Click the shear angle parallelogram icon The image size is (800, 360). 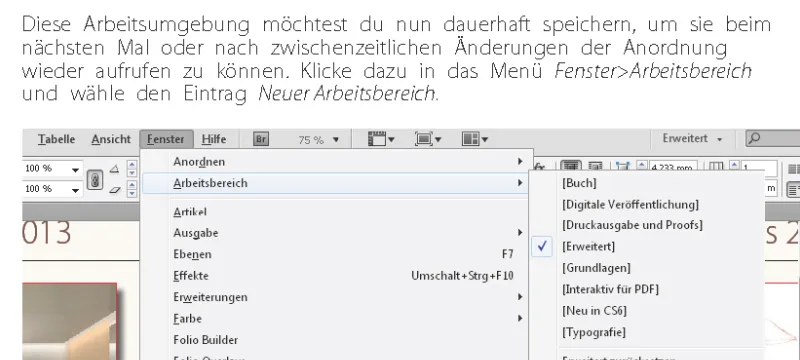[x=115, y=190]
